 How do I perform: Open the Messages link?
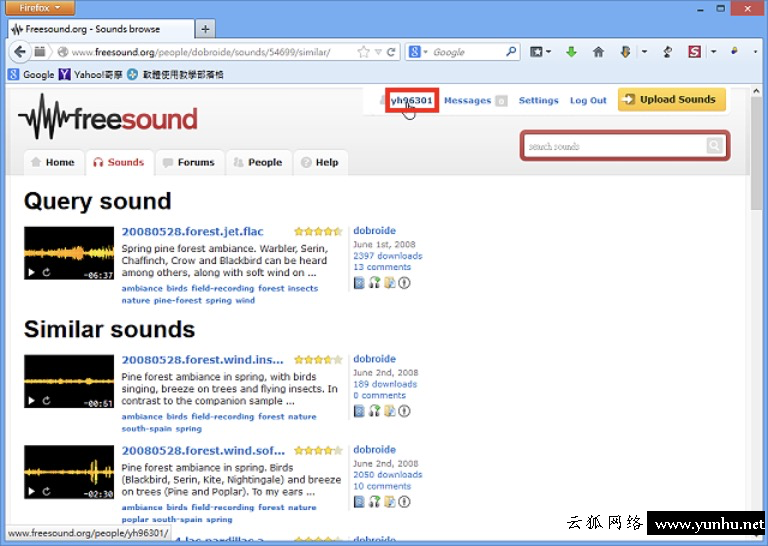(467, 100)
